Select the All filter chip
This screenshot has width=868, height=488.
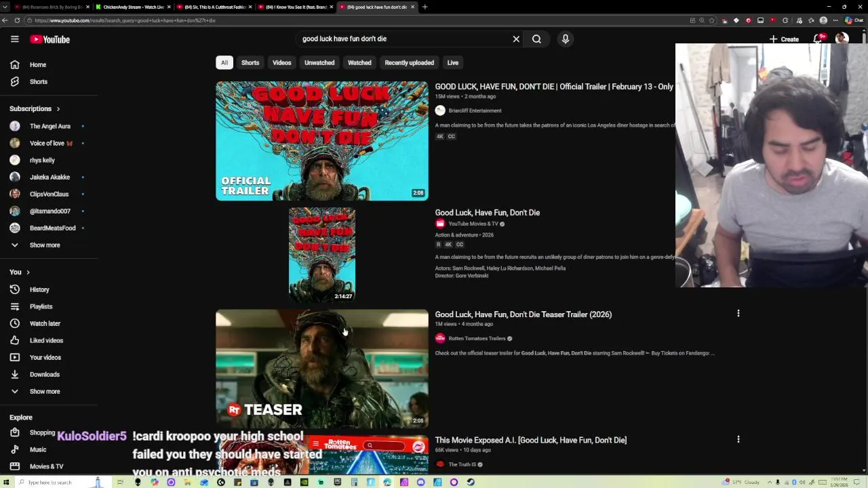pyautogui.click(x=224, y=62)
